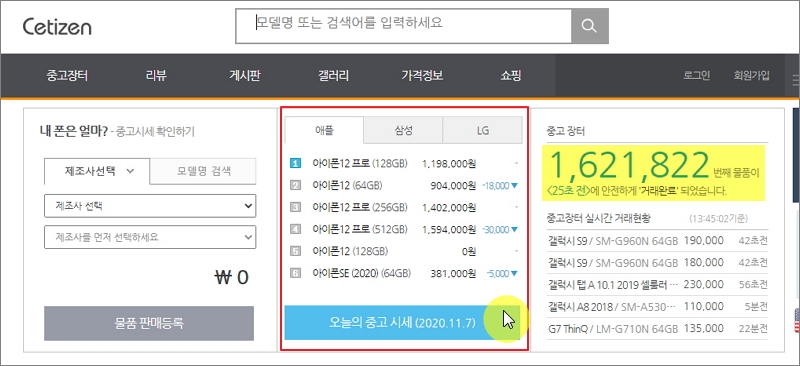
Task: Switch to the 삼성 tab
Action: (404, 130)
